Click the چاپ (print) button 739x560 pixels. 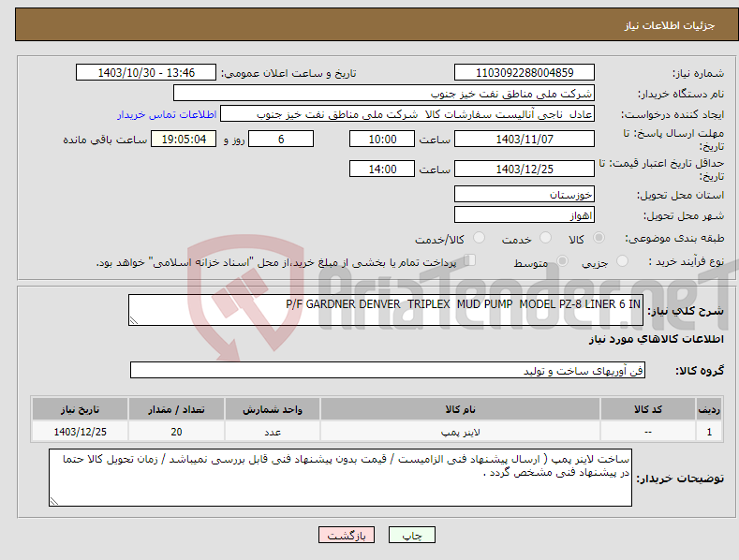point(411,535)
